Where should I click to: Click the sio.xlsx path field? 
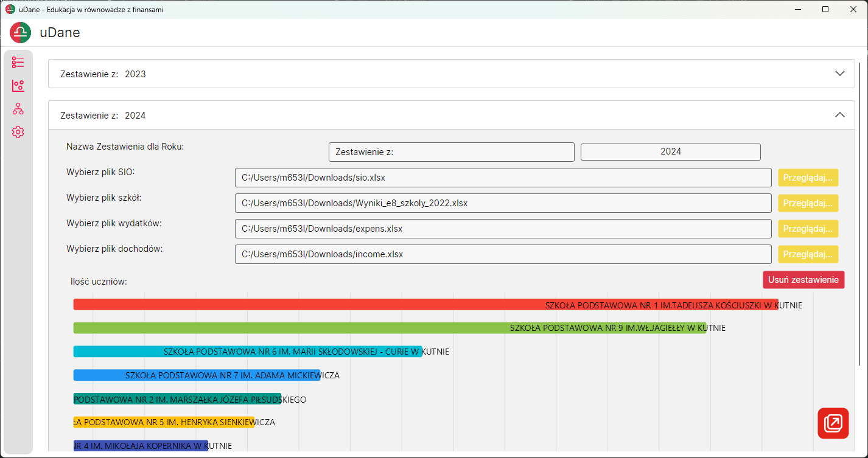pos(503,178)
